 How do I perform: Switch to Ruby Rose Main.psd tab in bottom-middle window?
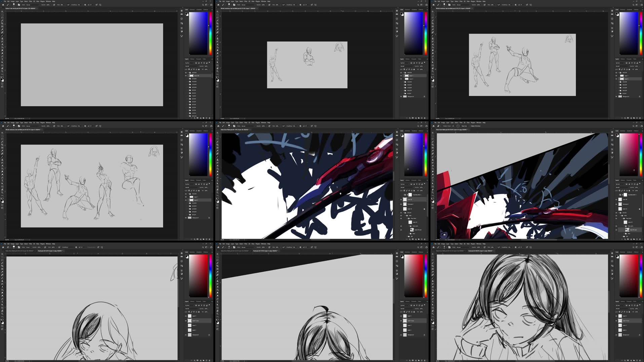point(235,251)
